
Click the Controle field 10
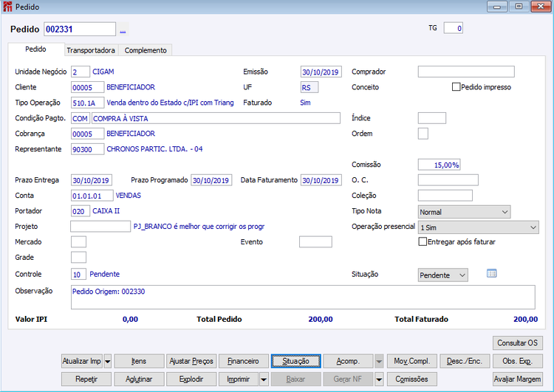coord(78,275)
